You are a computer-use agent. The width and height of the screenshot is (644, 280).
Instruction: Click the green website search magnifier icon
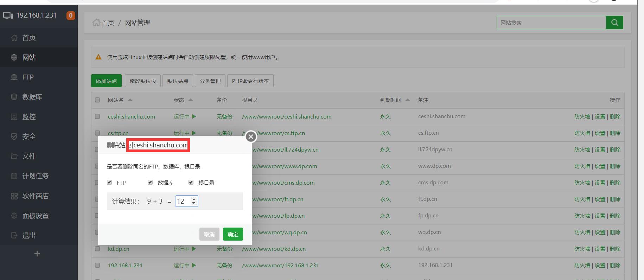click(x=614, y=23)
